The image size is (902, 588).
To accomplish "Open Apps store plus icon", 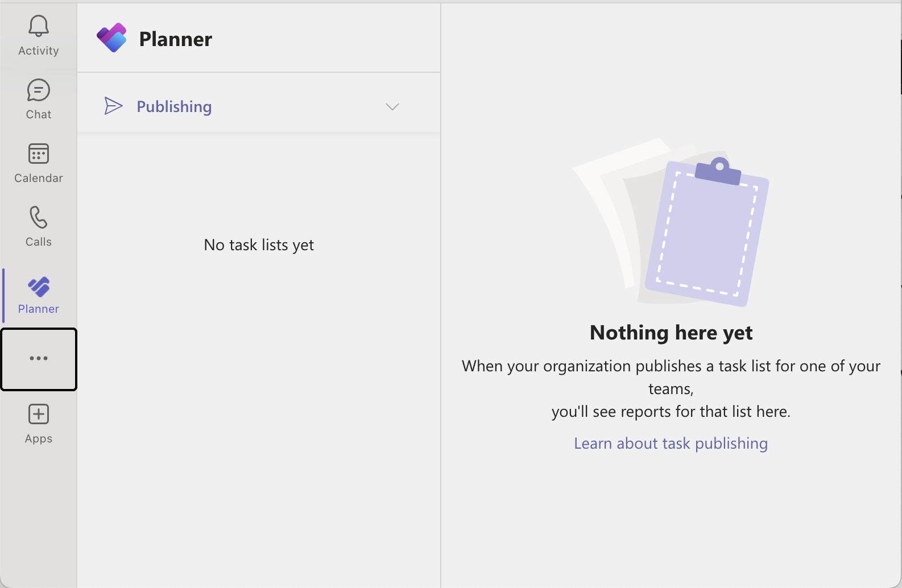I will (x=39, y=414).
